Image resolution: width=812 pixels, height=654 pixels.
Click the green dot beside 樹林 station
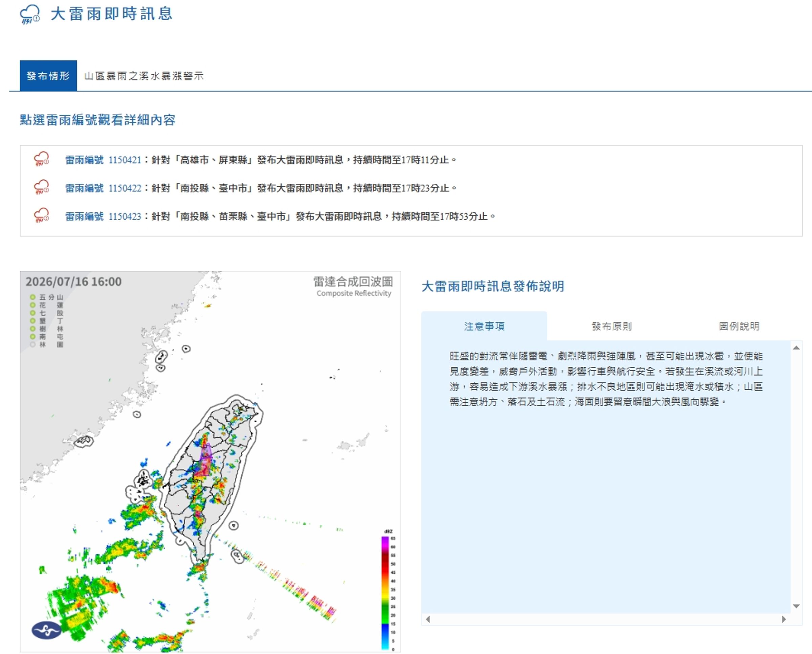33,329
